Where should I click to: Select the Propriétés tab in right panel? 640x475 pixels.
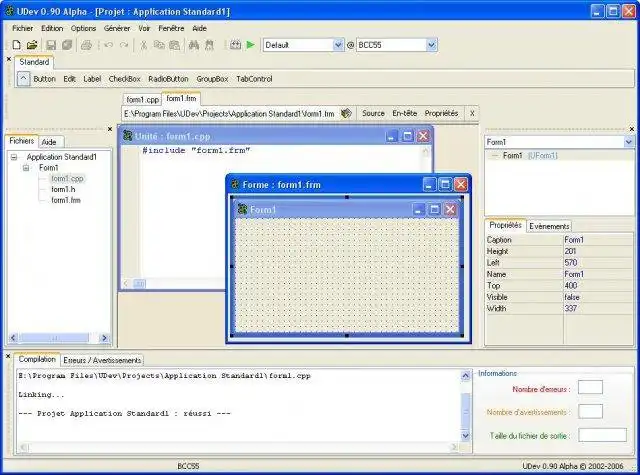(x=505, y=225)
